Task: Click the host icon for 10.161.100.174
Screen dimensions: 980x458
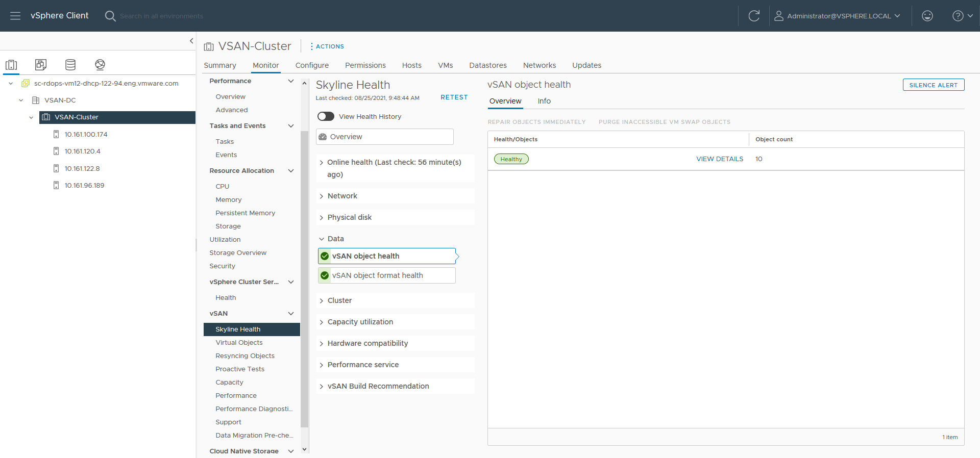Action: click(x=56, y=134)
